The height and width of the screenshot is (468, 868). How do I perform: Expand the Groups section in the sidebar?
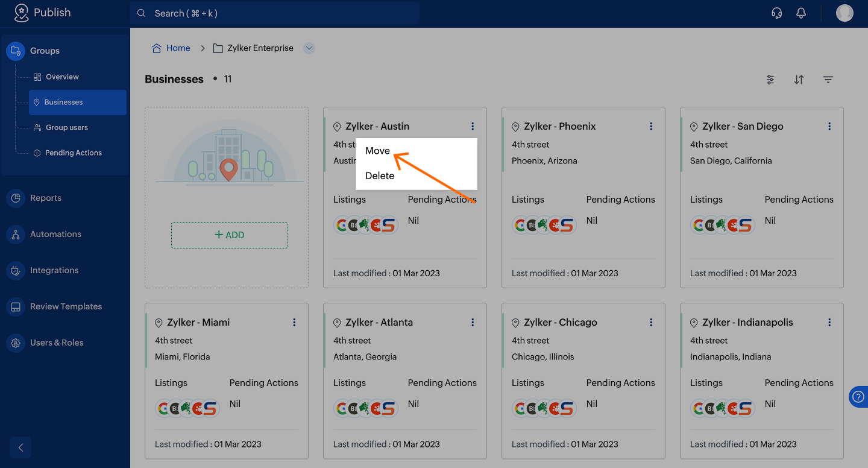pos(45,51)
